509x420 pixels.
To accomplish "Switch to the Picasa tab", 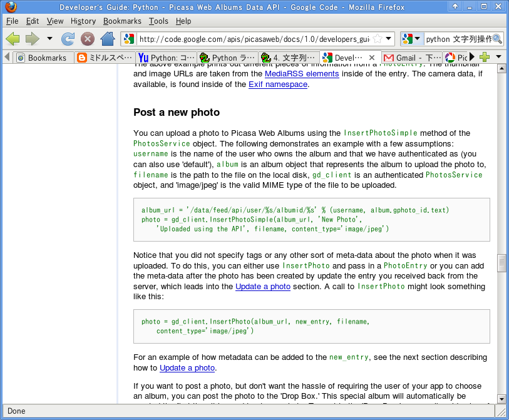I will [456, 58].
